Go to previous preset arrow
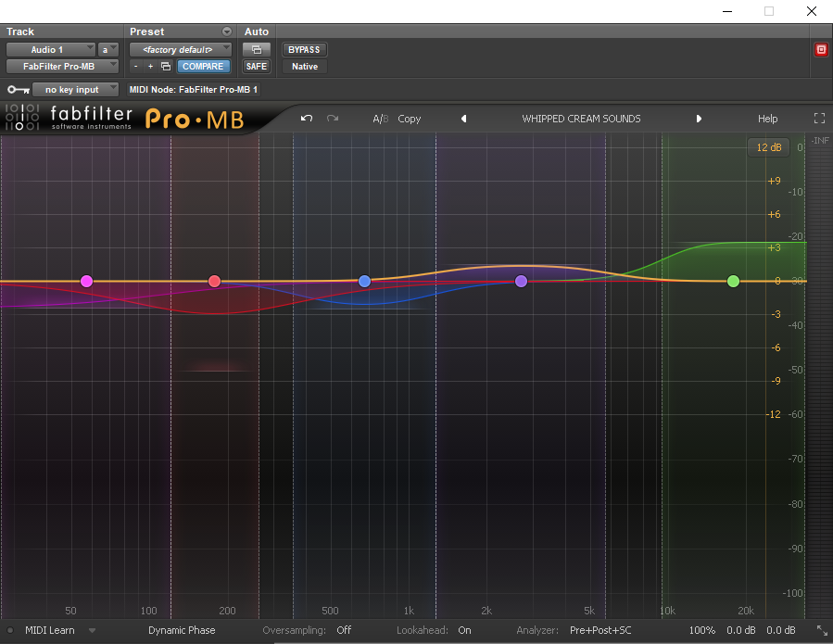 click(464, 119)
